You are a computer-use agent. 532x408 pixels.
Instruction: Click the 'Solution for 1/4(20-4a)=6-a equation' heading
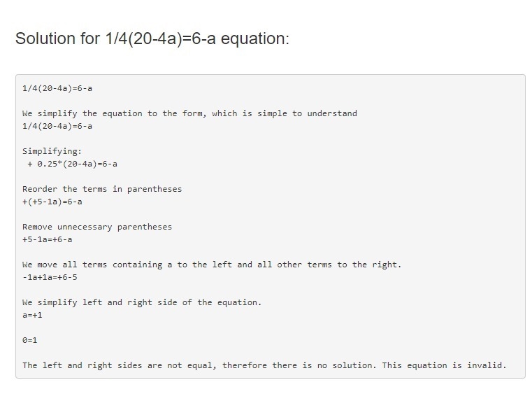152,38
